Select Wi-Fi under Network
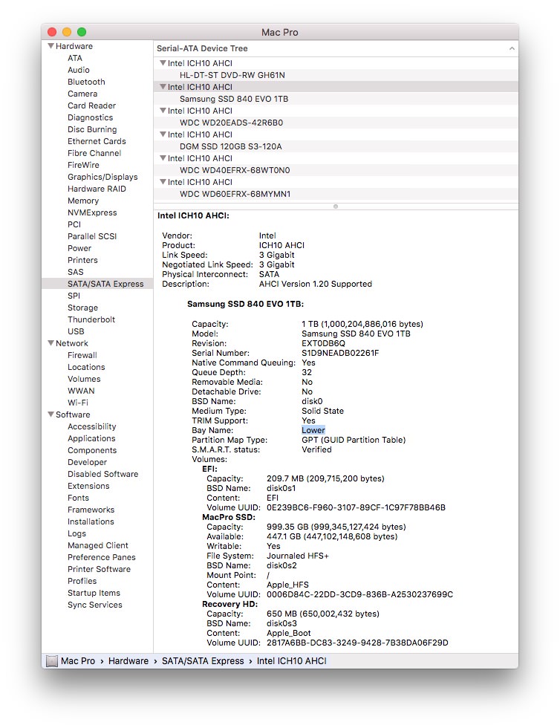The image size is (560, 728). (77, 403)
